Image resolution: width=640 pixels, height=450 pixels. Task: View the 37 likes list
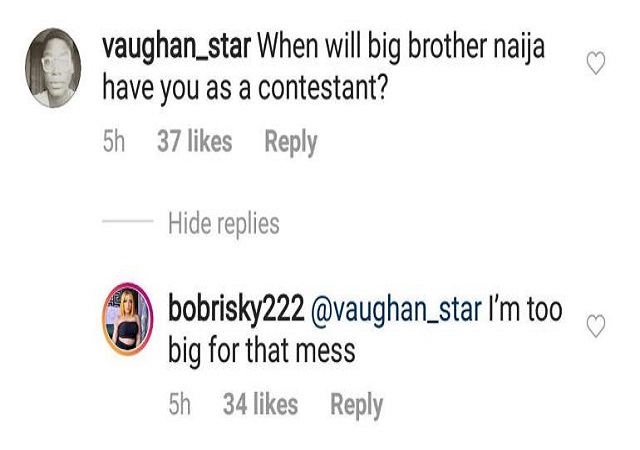pos(194,142)
